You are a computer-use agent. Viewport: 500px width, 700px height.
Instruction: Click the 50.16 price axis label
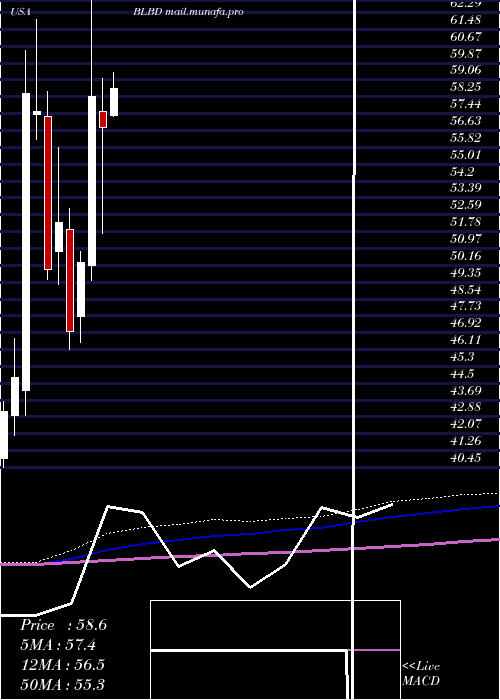466,256
